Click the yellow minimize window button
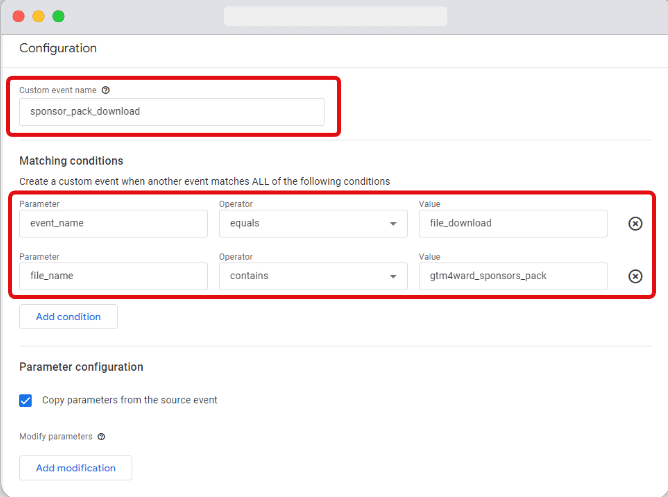This screenshot has width=668, height=497. (x=38, y=16)
